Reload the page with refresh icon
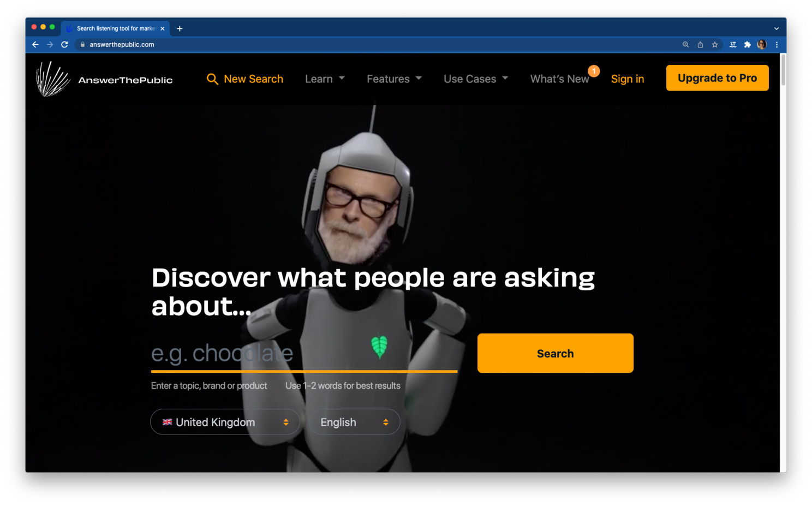The image size is (812, 506). point(64,45)
